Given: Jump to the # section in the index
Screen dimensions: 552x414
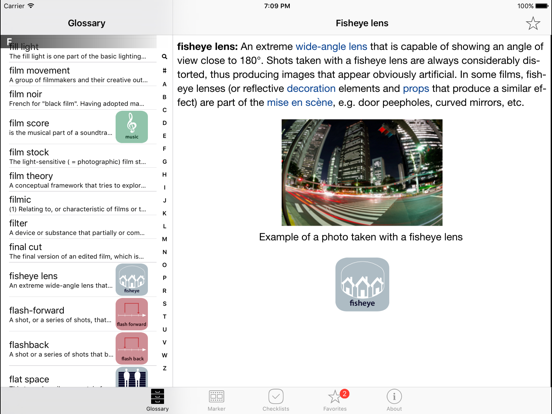Looking at the screenshot, I should coord(164,70).
